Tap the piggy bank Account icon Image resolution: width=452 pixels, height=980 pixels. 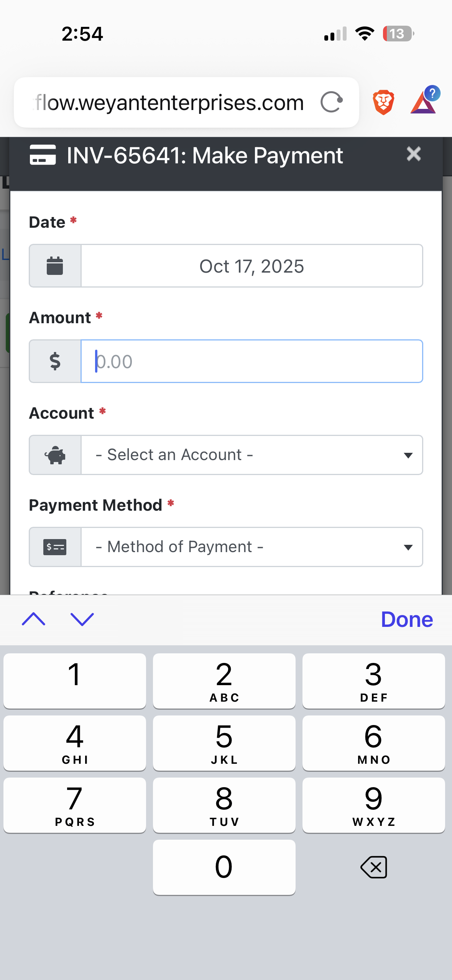tap(55, 455)
